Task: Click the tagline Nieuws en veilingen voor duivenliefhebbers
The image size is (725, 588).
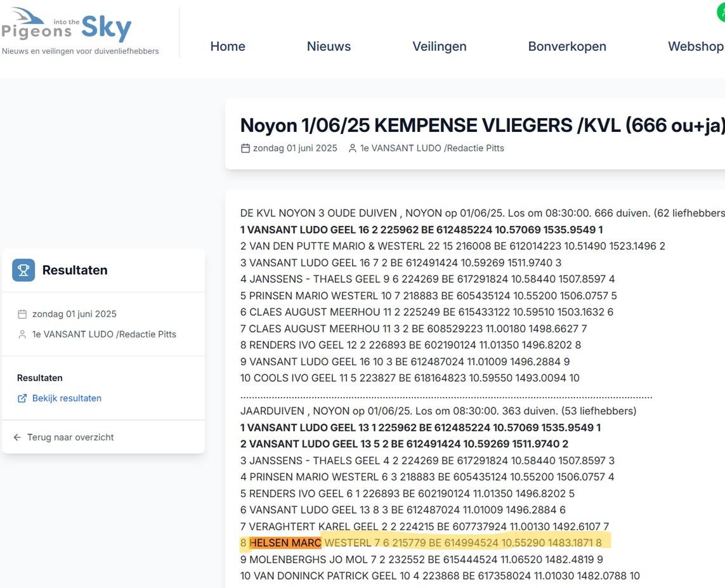Action: point(80,49)
